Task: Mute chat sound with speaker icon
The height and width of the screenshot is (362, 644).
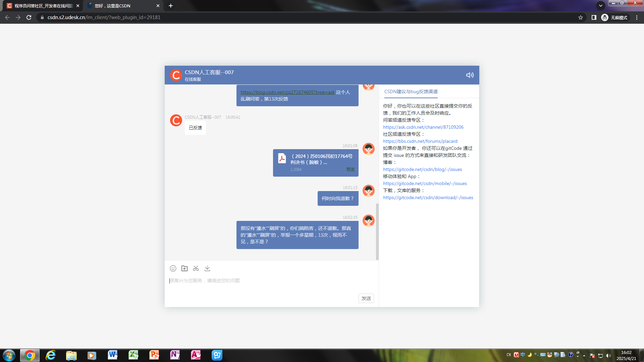Action: point(470,75)
